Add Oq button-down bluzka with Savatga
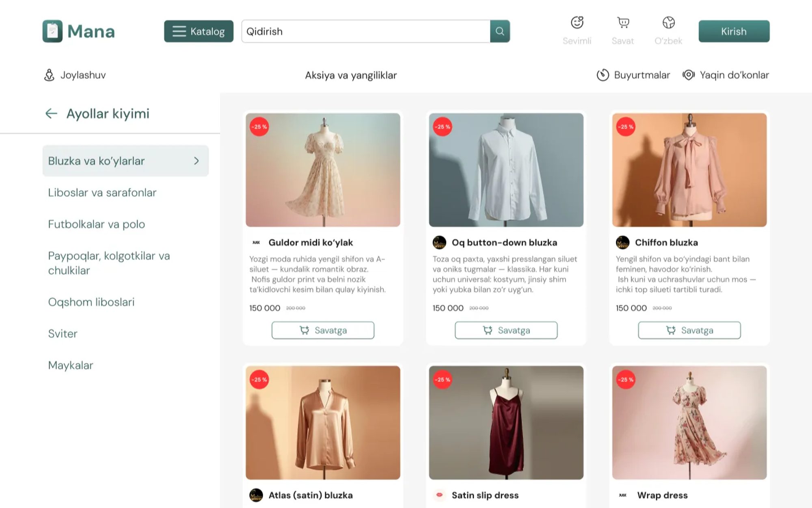The height and width of the screenshot is (508, 812). 506,330
